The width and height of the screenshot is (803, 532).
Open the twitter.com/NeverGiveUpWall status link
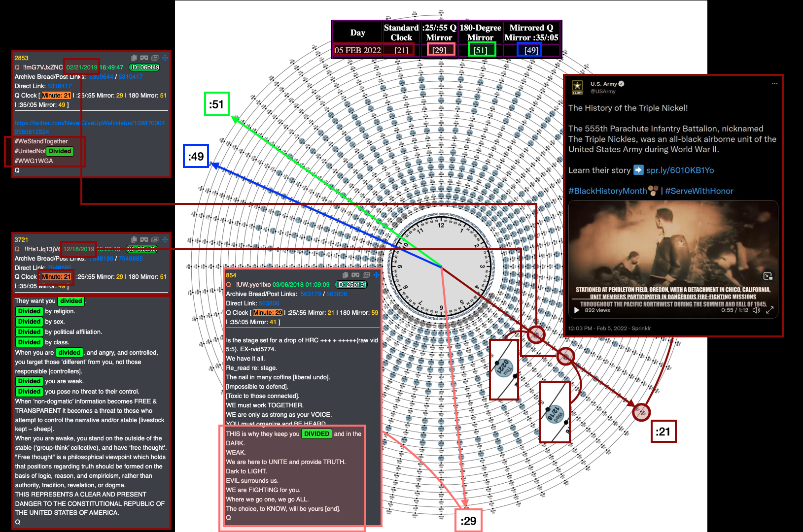tap(90, 127)
